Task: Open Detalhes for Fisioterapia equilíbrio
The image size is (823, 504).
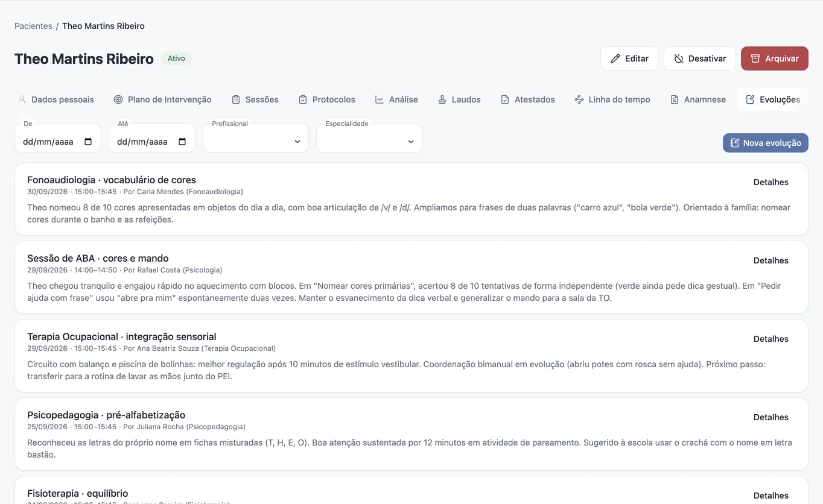Action: (x=771, y=496)
